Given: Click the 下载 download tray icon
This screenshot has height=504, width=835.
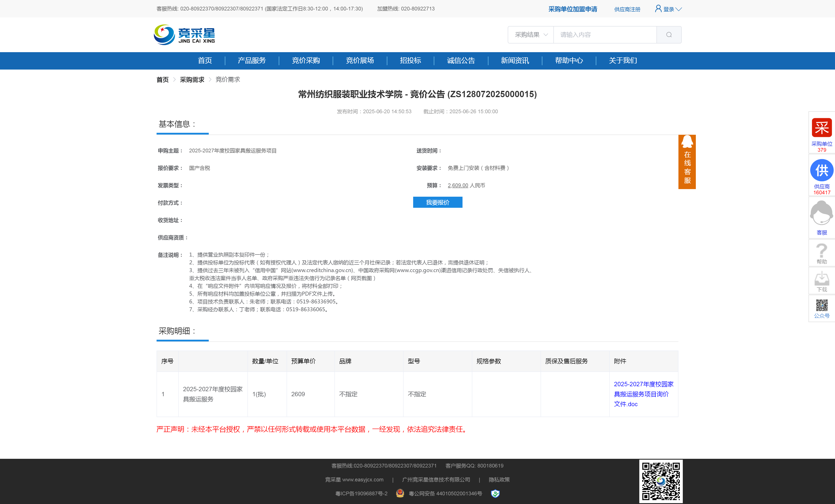Looking at the screenshot, I should [x=822, y=279].
